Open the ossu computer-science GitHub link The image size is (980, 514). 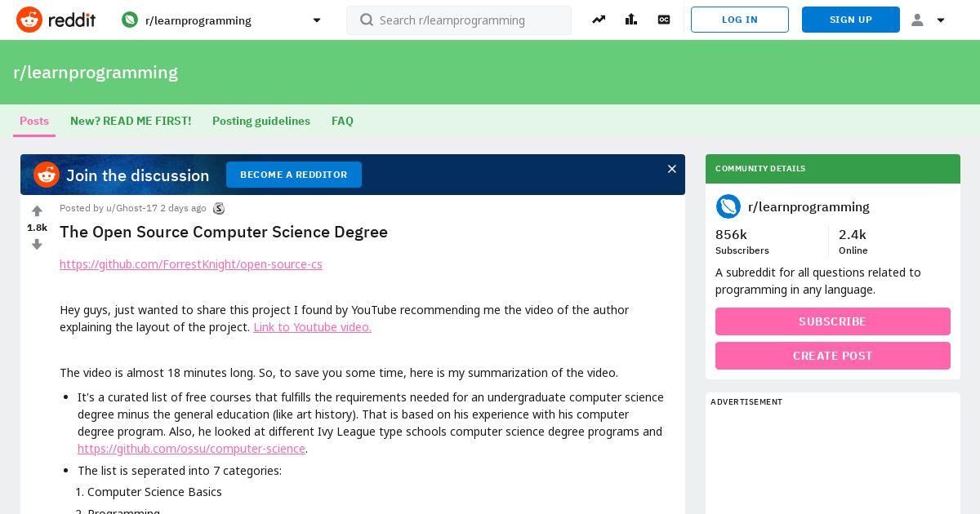[191, 449]
